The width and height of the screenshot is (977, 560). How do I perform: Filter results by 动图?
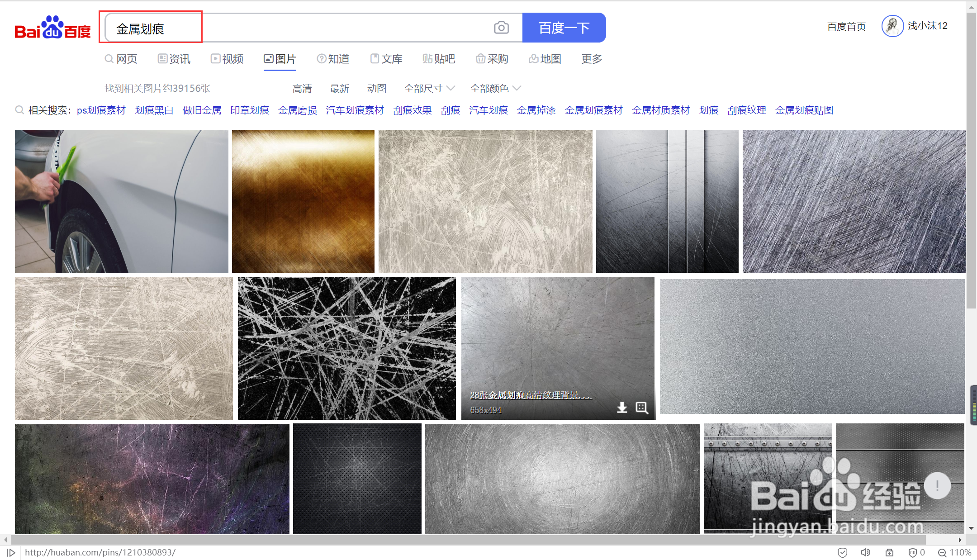click(x=377, y=89)
